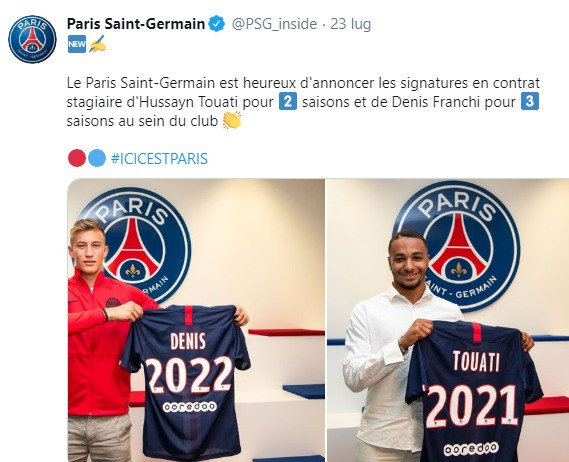This screenshot has height=462, width=569.
Task: Open the Paris Saint-Germain account name
Action: click(x=136, y=24)
